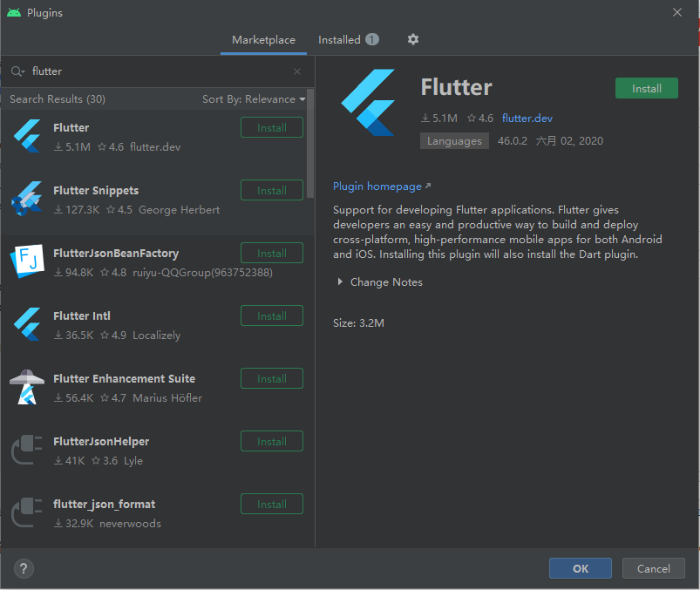The image size is (700, 590).
Task: Click the Android icon in title bar
Action: 14,12
